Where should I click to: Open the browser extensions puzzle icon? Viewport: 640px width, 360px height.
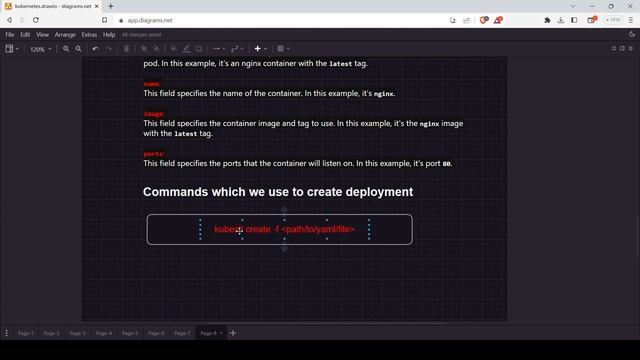tap(547, 20)
